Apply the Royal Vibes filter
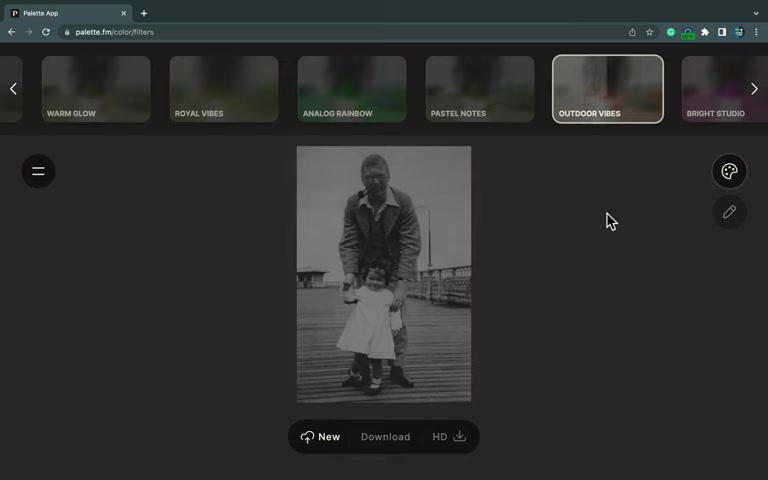Viewport: 768px width, 480px height. click(224, 89)
